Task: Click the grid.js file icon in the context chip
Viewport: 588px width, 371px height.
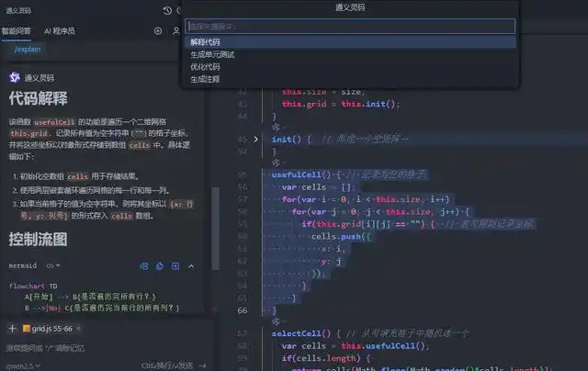Action: (27, 329)
